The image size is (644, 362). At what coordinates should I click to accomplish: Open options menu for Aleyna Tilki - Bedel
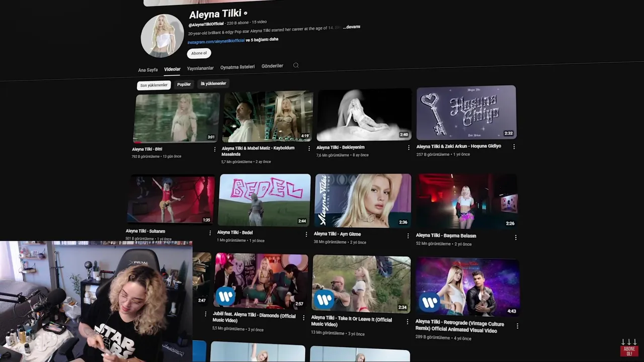click(x=306, y=234)
